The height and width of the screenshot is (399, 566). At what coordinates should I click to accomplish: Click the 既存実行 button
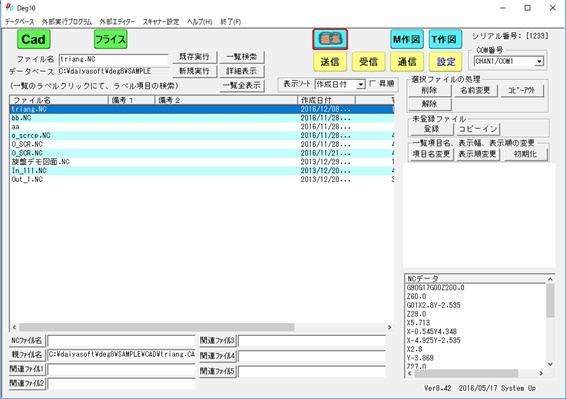(194, 57)
